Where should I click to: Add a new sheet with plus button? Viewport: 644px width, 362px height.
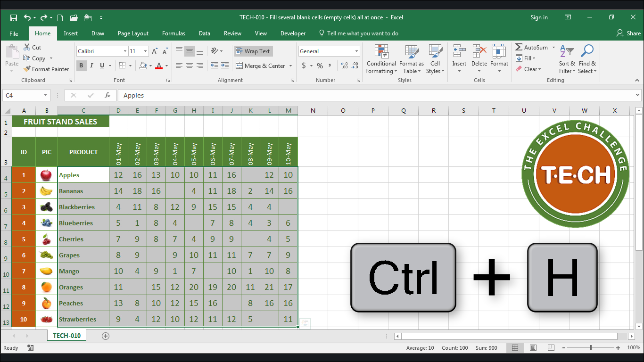[x=106, y=336]
